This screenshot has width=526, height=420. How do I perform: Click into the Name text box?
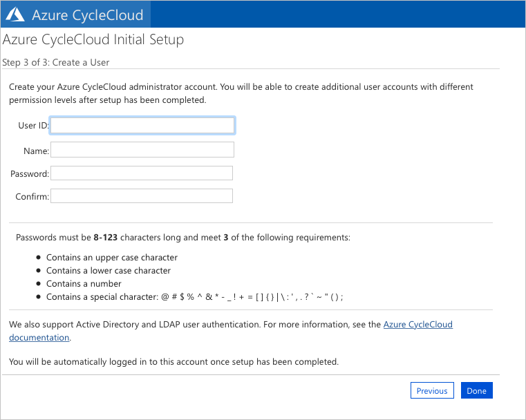pyautogui.click(x=142, y=150)
